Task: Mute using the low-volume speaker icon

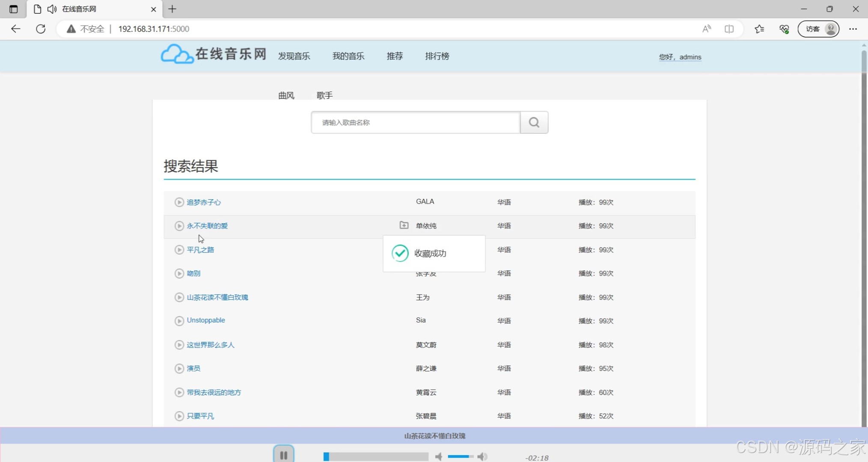Action: (439, 457)
